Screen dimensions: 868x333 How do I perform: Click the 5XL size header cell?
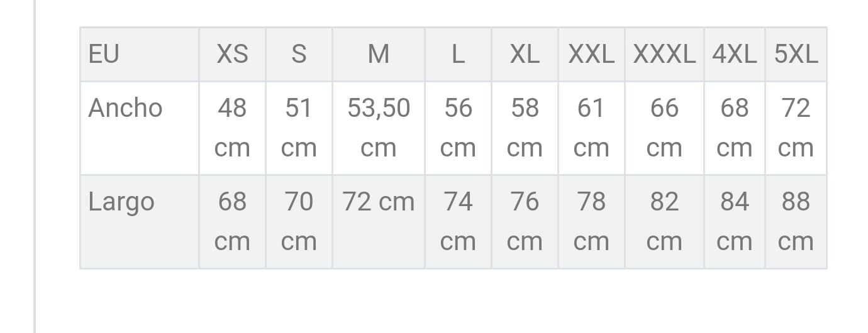click(796, 55)
